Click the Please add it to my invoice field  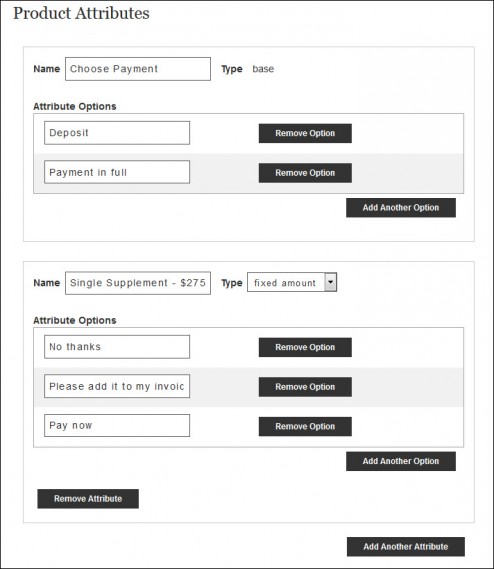pyautogui.click(x=117, y=386)
